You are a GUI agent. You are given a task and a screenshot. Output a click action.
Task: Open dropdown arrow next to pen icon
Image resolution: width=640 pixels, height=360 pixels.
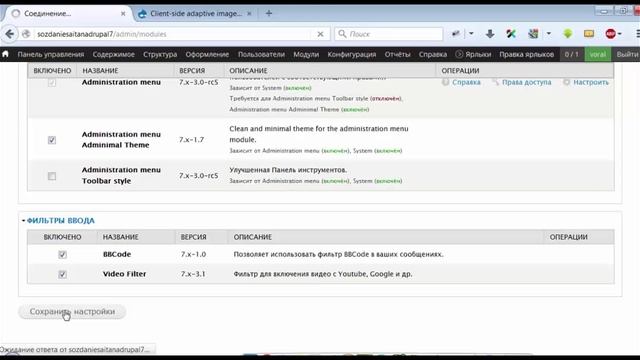(471, 34)
